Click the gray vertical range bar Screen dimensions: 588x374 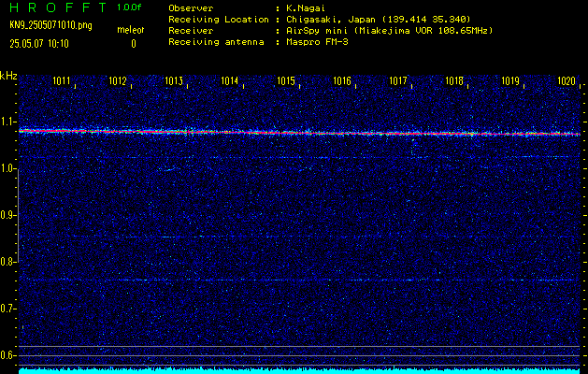pos(18,216)
